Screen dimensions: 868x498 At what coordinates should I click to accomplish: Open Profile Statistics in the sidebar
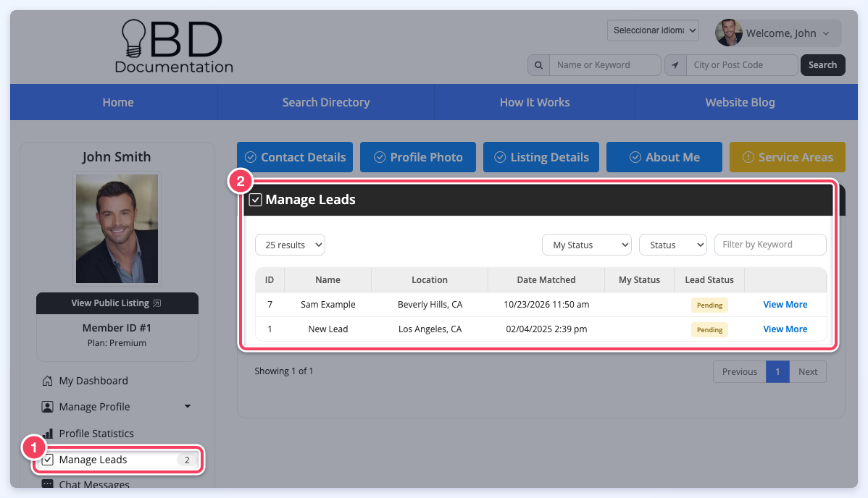click(x=96, y=434)
